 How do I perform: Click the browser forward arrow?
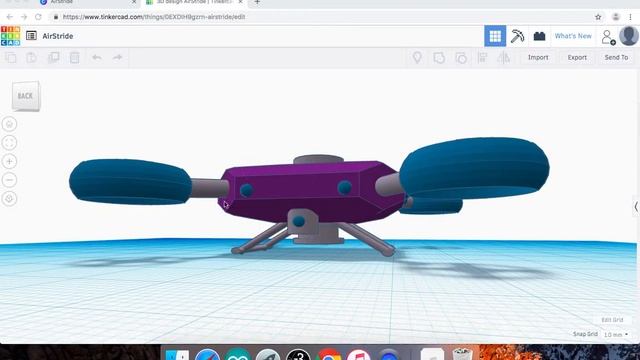pyautogui.click(x=24, y=17)
